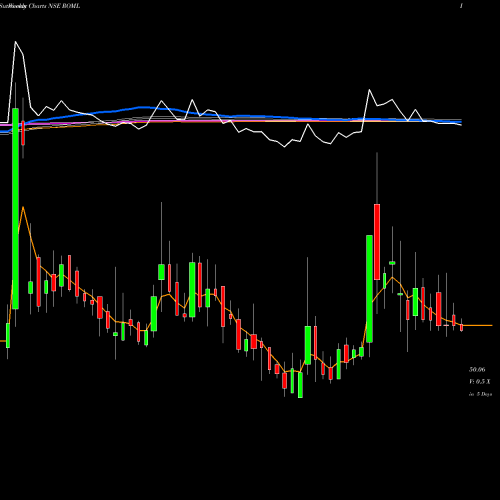This screenshot has height=500, width=500.
Task: Click the '50.06' price value label
Action: coord(477,369)
